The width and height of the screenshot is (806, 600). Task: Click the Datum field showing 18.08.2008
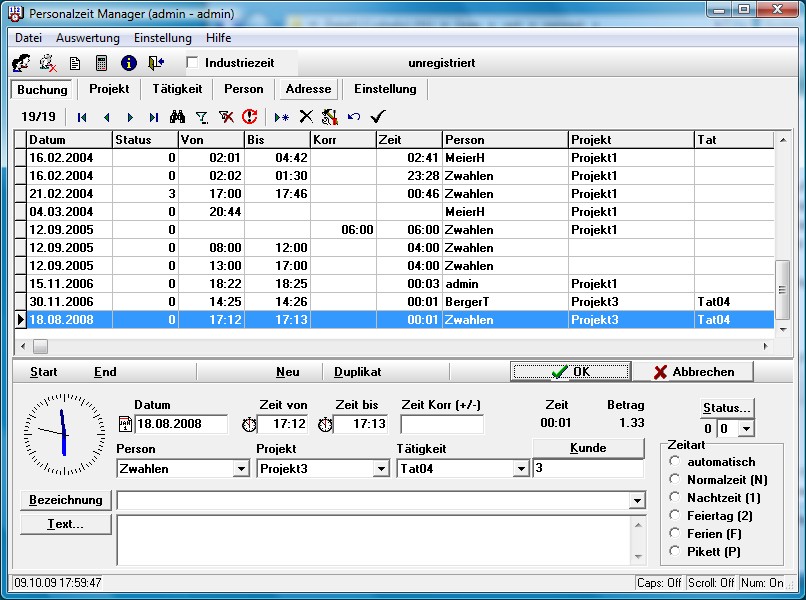tap(181, 424)
